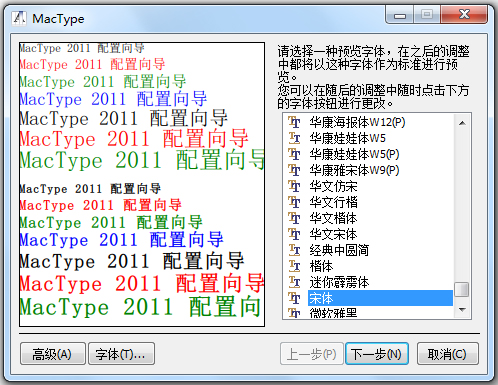498x385 pixels.
Task: Select font 华康海报体W12(P) in the list
Action: (x=357, y=122)
